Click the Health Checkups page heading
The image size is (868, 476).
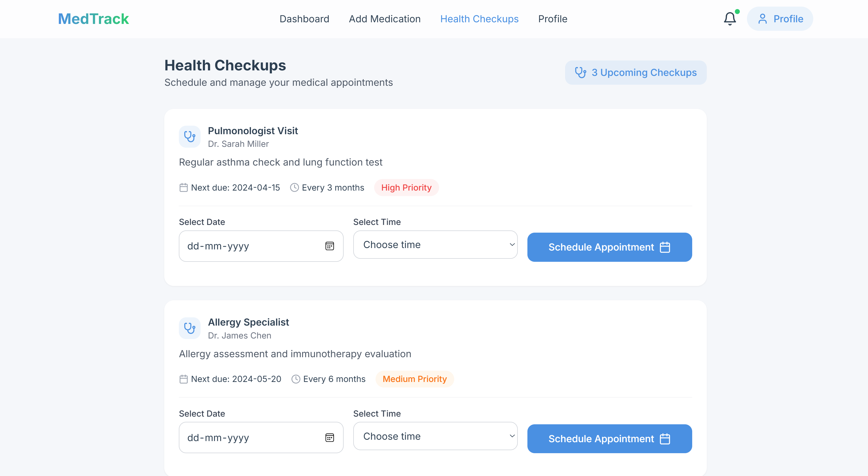click(x=225, y=65)
